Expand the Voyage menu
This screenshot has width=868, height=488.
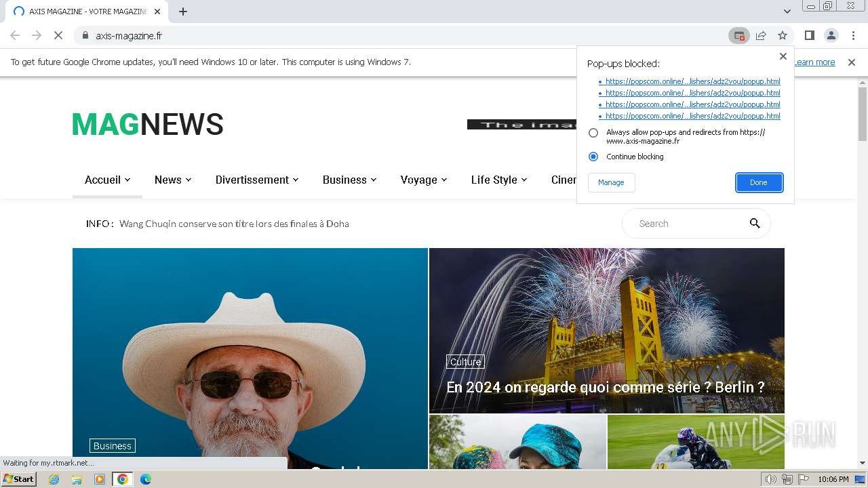click(424, 180)
